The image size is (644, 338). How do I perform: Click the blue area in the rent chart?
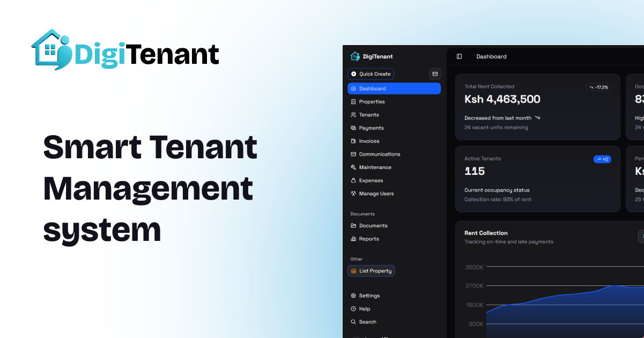click(565, 315)
